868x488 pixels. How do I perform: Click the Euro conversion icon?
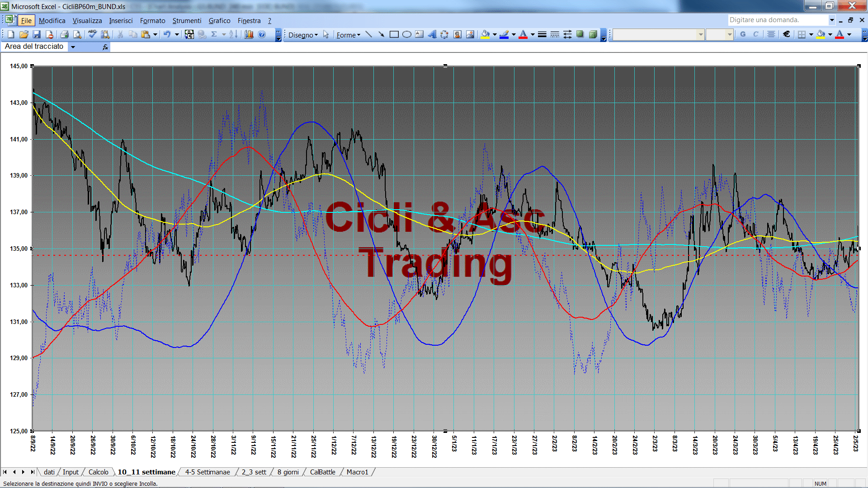click(189, 34)
